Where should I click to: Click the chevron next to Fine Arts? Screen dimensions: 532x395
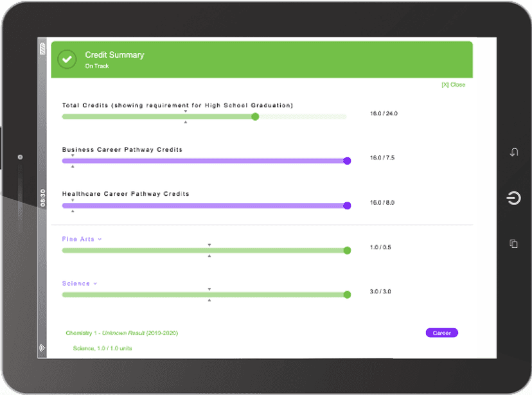coord(100,240)
